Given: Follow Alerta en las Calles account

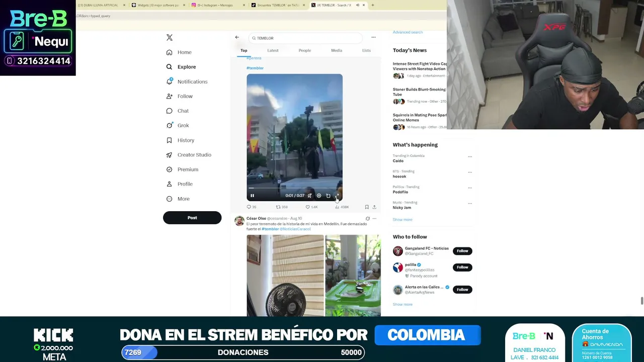Looking at the screenshot, I should pos(462,290).
